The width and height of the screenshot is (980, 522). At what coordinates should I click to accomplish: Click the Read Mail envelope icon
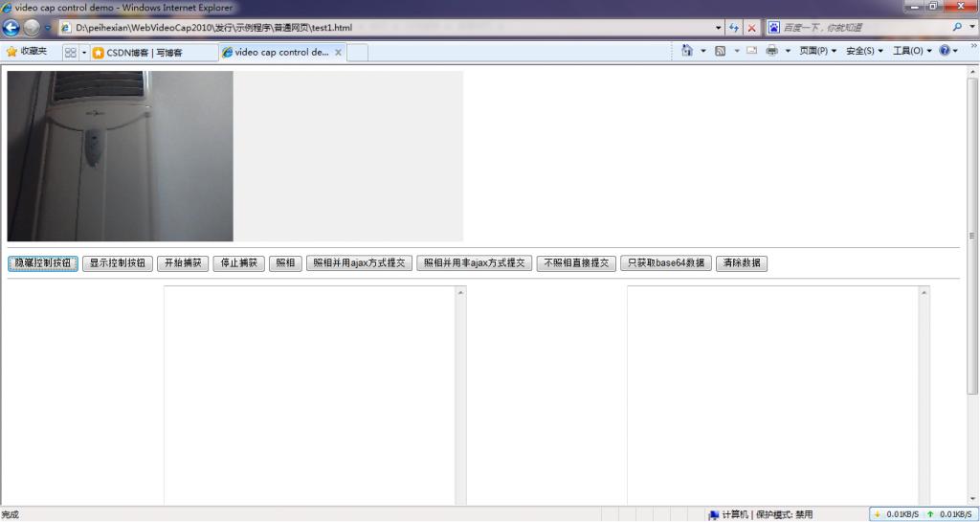point(751,51)
